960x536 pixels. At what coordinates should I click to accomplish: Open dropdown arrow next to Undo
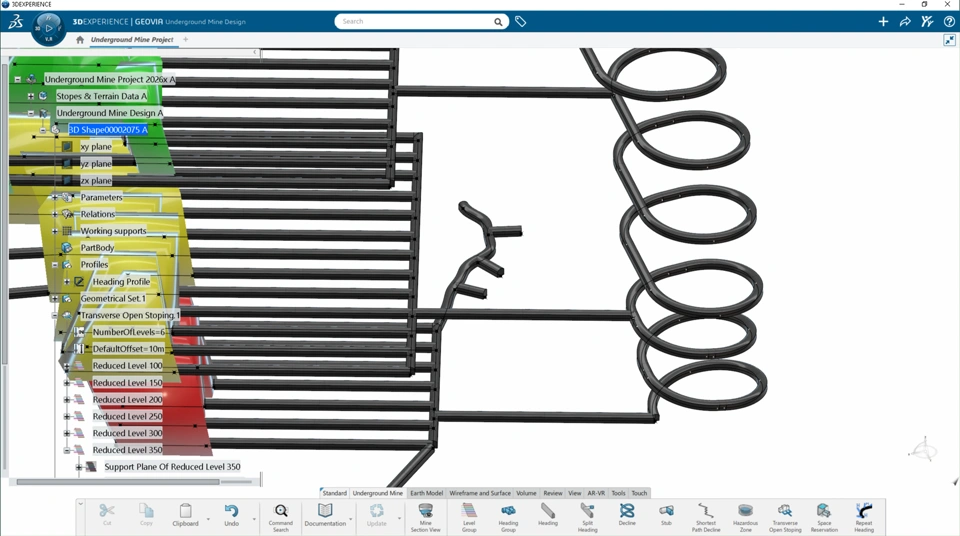coord(254,519)
